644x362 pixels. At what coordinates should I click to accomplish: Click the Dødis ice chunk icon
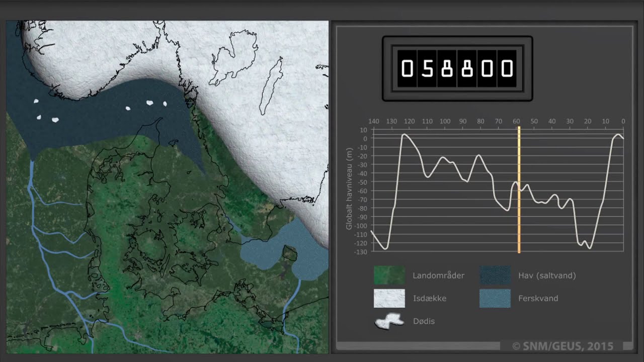(389, 321)
